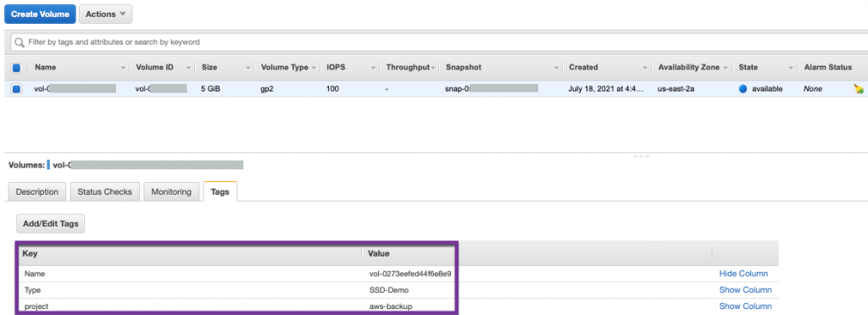This screenshot has height=315, width=868.
Task: Uncheck the volume row checkbox
Action: [x=16, y=89]
